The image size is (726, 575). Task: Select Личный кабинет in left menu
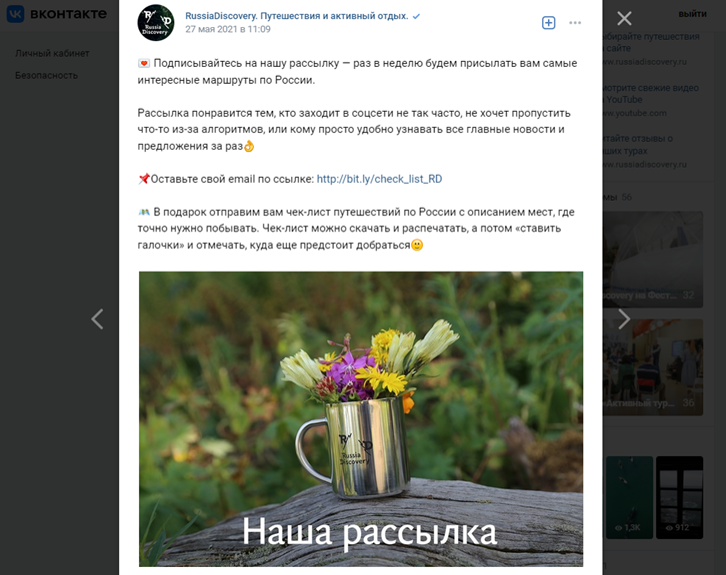tap(52, 53)
